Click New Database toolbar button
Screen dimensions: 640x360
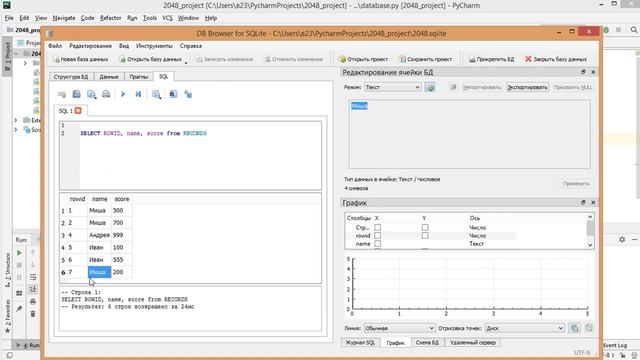point(81,59)
